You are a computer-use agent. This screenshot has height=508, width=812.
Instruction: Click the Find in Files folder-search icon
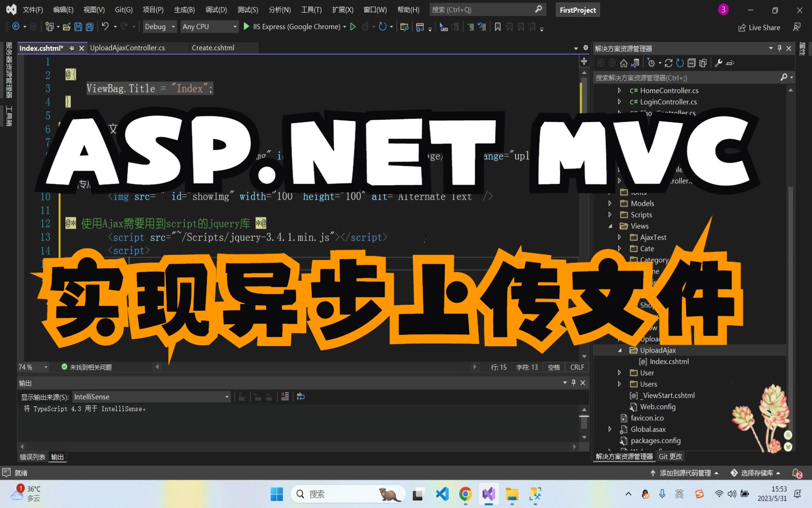pos(404,27)
